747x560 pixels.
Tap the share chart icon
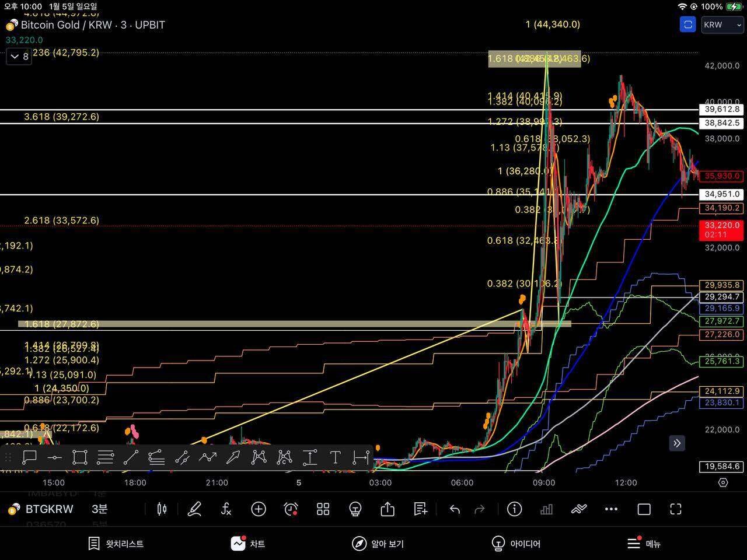tap(388, 509)
